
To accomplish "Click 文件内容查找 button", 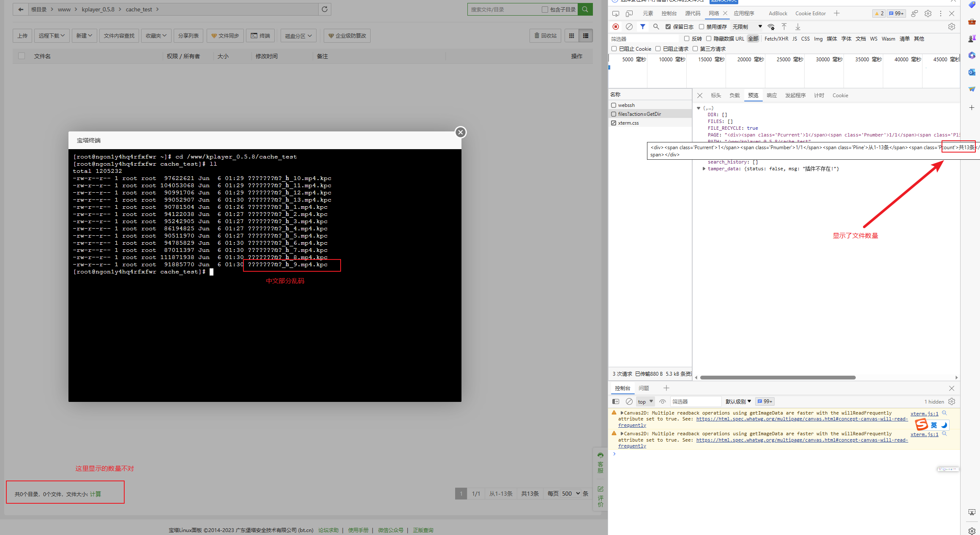I will [119, 36].
